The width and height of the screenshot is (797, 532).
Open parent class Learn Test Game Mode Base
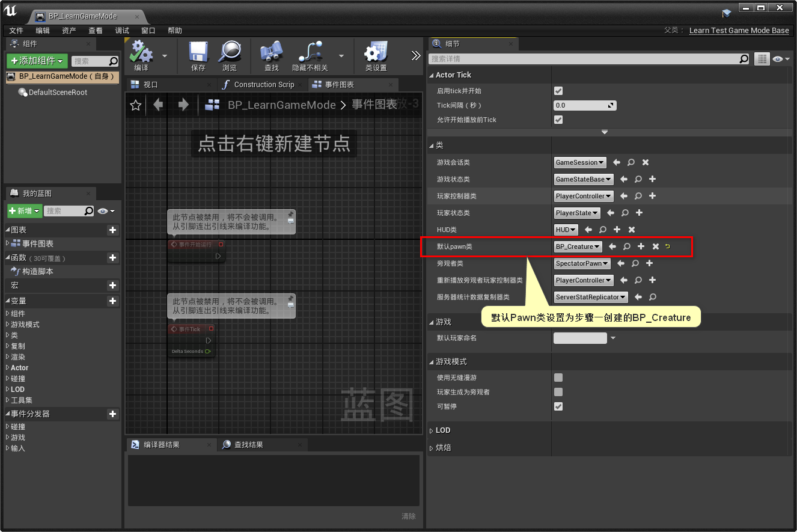click(739, 30)
